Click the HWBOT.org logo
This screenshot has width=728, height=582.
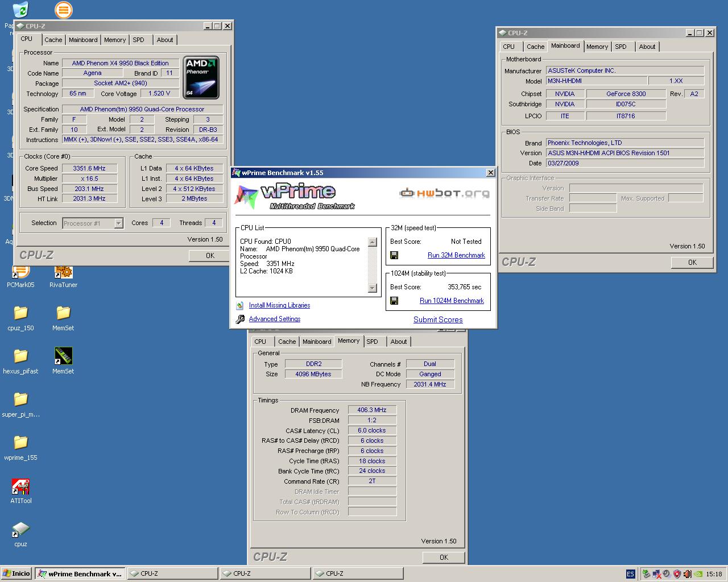(x=444, y=193)
